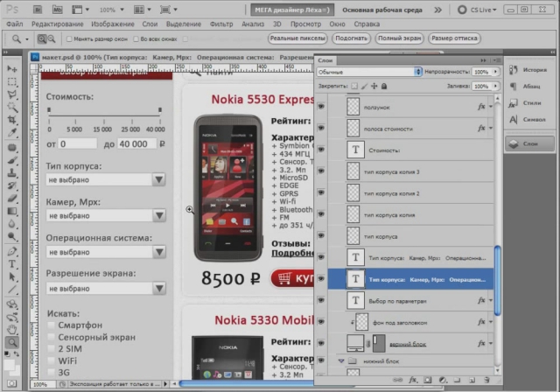The width and height of the screenshot is (560, 392).
Task: Select the Eraser tool
Action: coord(12,198)
